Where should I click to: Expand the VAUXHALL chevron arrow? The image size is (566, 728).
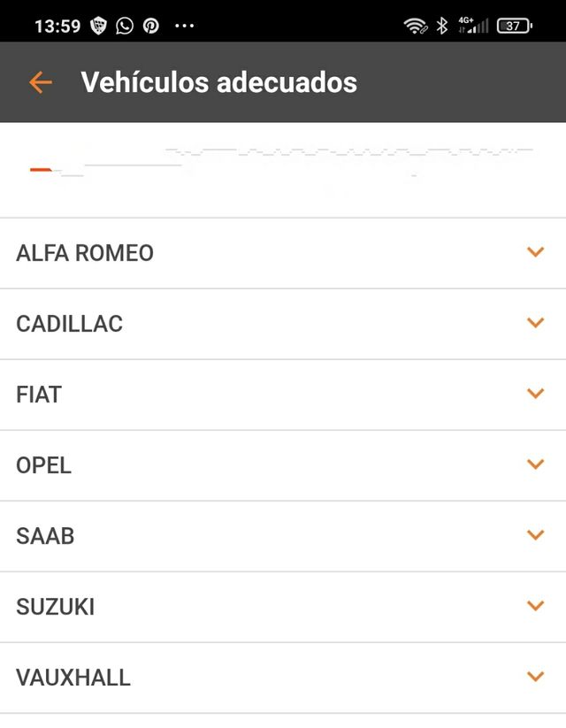tap(535, 677)
